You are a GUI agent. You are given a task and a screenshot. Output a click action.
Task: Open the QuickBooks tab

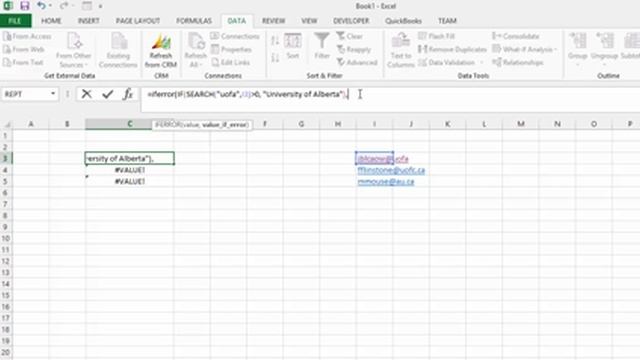[403, 21]
